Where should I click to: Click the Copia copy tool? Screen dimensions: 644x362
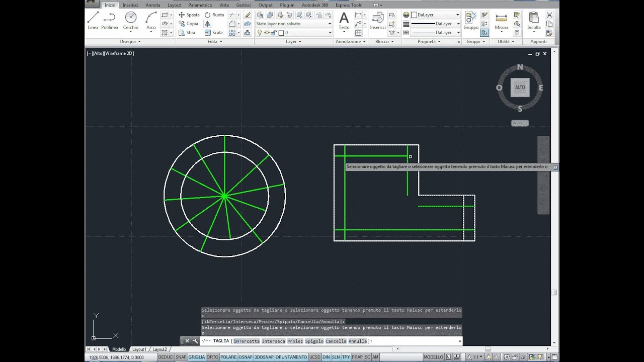click(x=189, y=24)
